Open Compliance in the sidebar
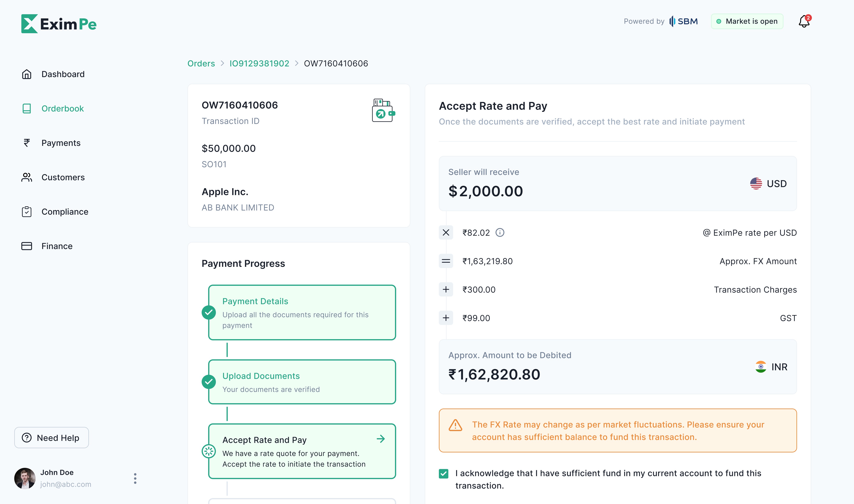Viewport: 854px width, 504px height. (x=65, y=212)
